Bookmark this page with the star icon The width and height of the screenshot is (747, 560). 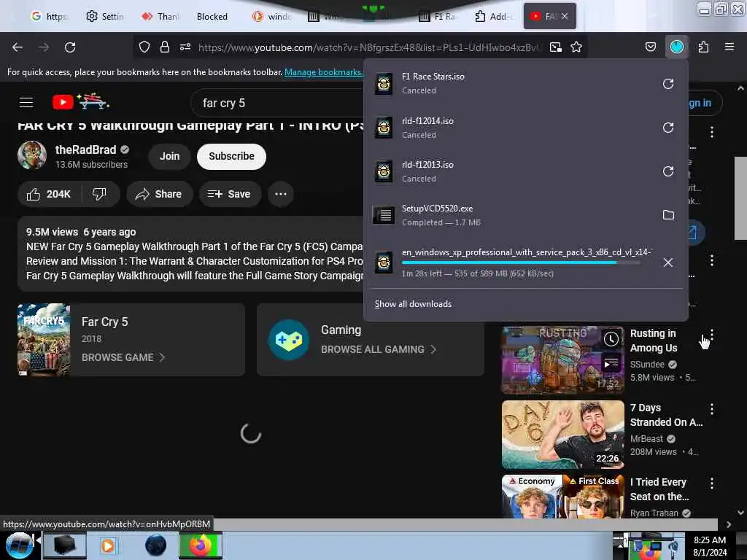point(576,47)
